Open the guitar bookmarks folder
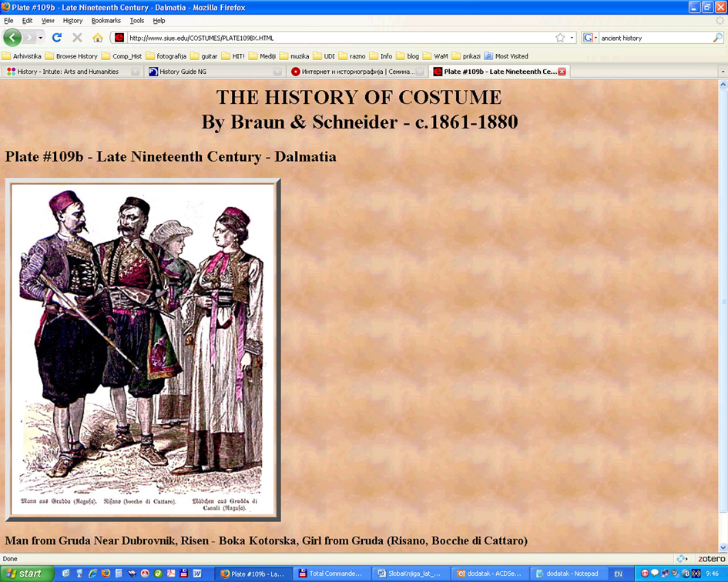 203,56
